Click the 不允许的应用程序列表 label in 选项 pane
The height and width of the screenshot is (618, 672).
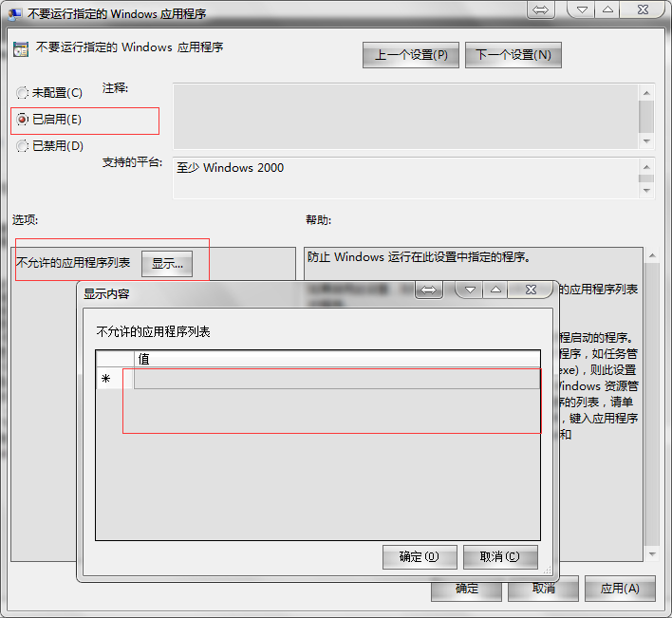[73, 263]
